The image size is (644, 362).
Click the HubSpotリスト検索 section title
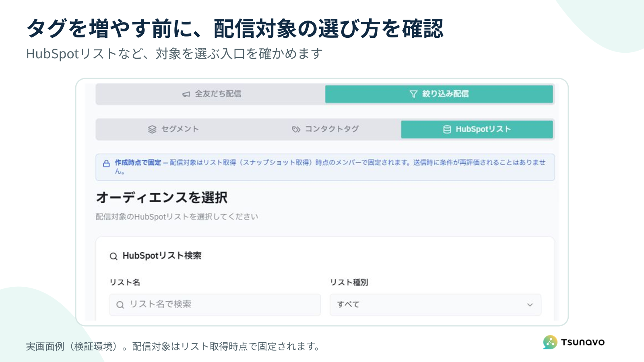point(162,256)
